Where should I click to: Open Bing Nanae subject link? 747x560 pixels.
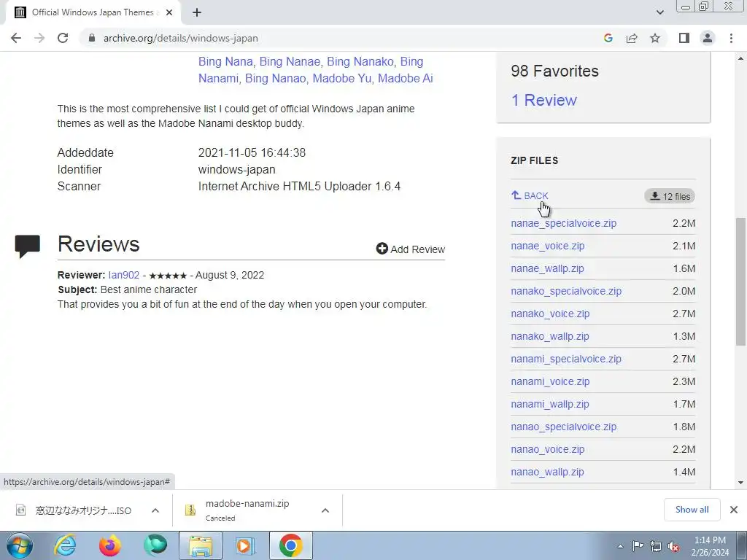click(x=290, y=61)
